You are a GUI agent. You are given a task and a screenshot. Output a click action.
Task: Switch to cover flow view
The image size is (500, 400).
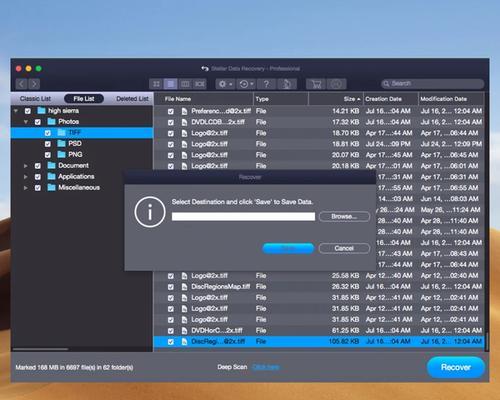[200, 84]
